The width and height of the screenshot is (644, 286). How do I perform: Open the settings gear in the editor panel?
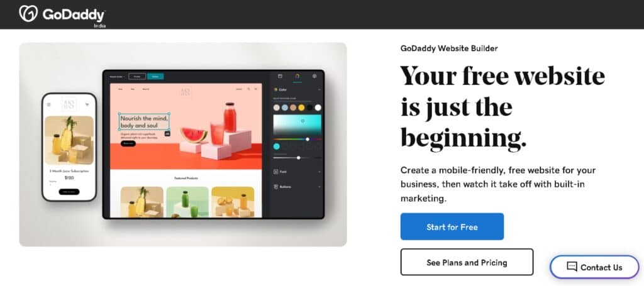(314, 76)
